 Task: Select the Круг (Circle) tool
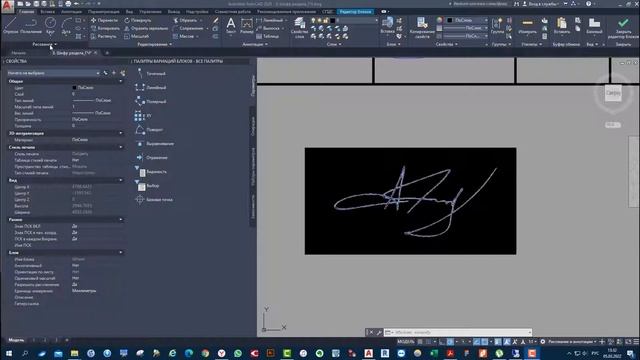coord(50,26)
